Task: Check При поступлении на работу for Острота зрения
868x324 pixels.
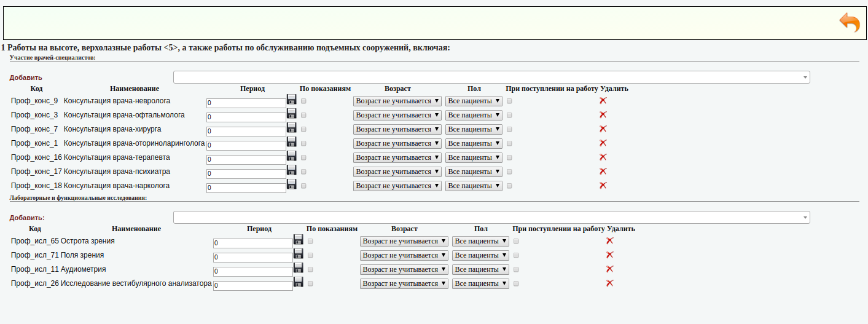Action: [x=516, y=241]
